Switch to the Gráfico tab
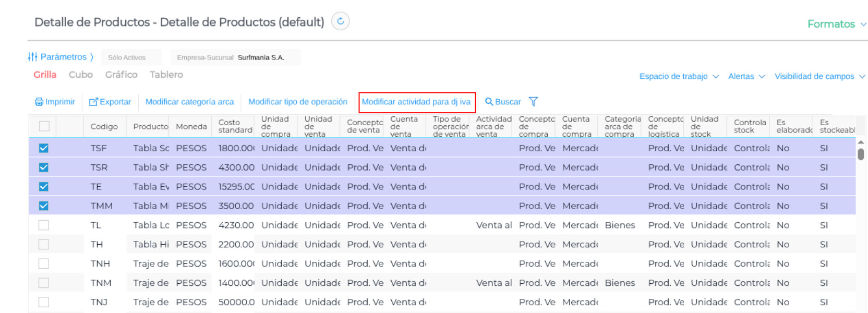 (x=121, y=75)
